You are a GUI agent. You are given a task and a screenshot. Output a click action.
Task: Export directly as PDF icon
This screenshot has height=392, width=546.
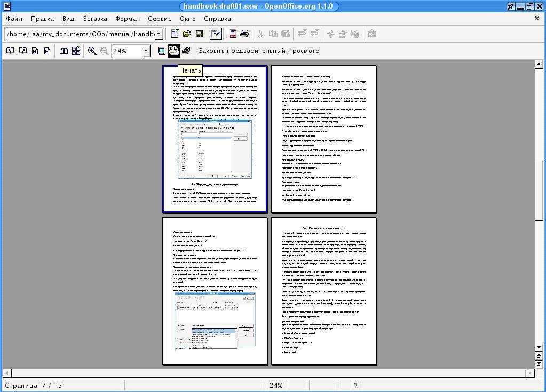(233, 34)
